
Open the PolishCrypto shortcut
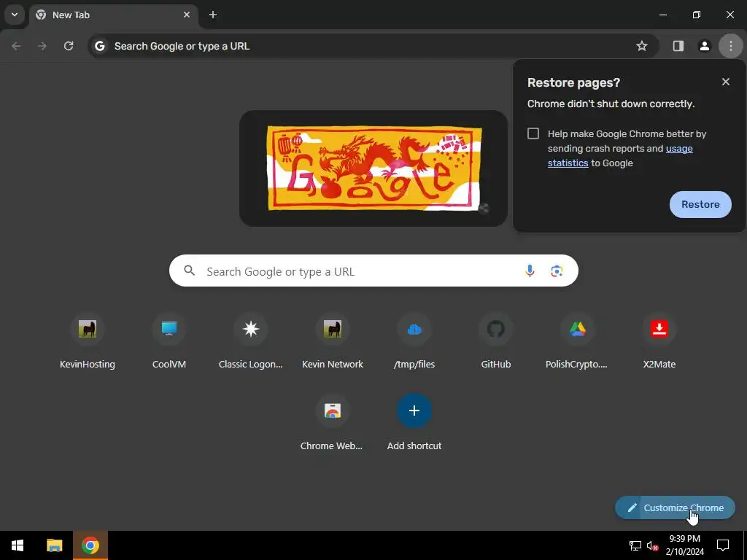tap(578, 342)
